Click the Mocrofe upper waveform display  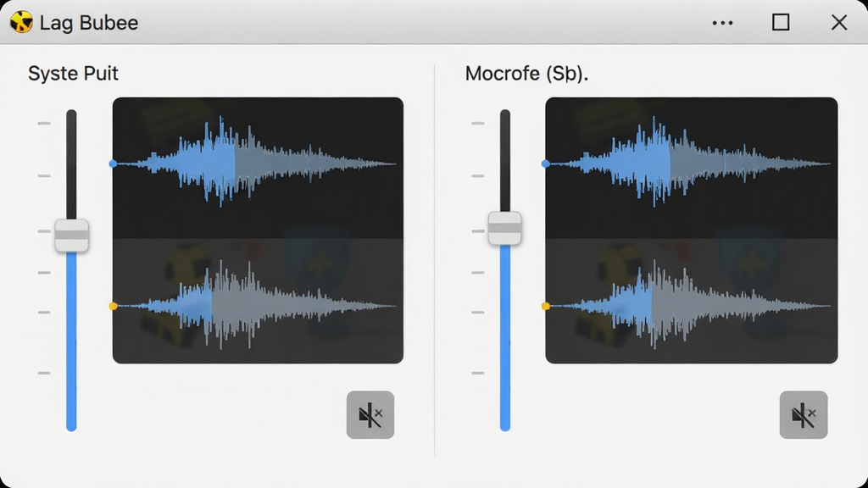click(x=692, y=169)
